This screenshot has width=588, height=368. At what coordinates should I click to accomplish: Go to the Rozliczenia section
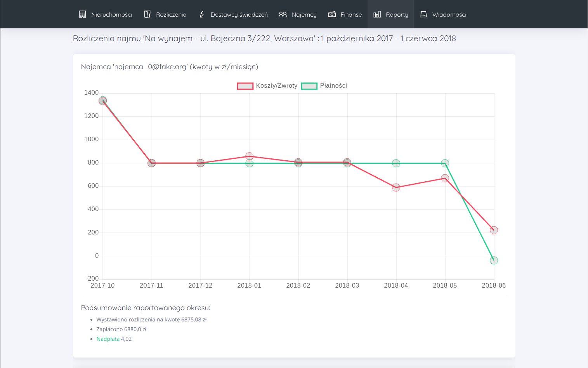pyautogui.click(x=165, y=14)
